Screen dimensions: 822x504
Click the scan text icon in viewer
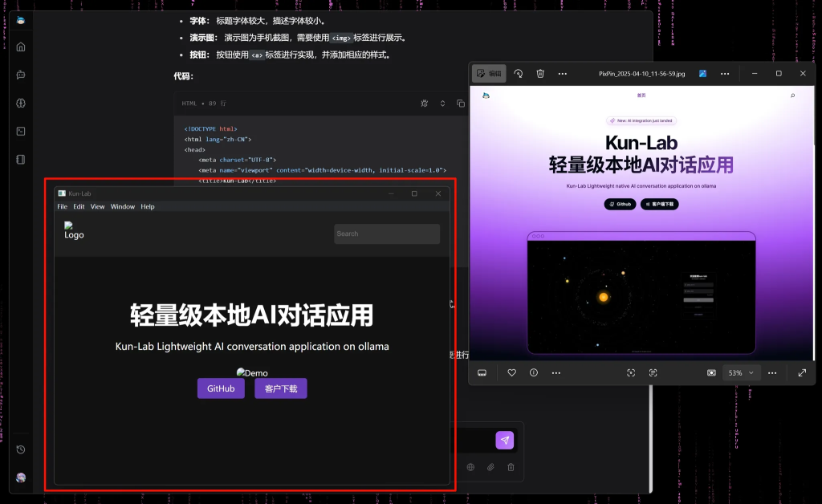click(x=653, y=372)
